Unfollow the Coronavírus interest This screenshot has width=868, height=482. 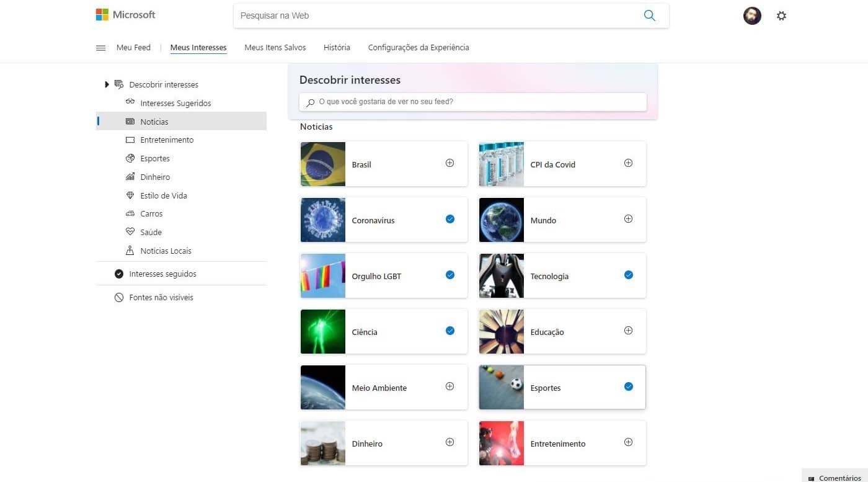(450, 219)
